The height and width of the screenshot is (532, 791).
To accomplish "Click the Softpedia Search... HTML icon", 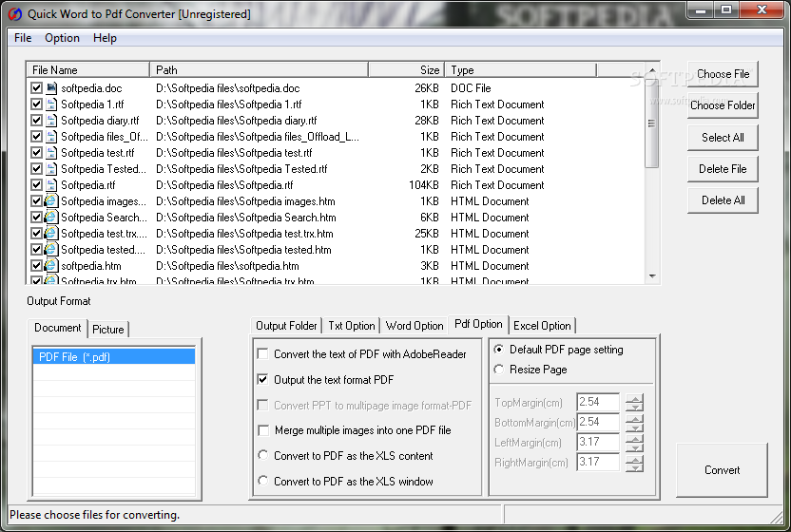I will pyautogui.click(x=51, y=218).
